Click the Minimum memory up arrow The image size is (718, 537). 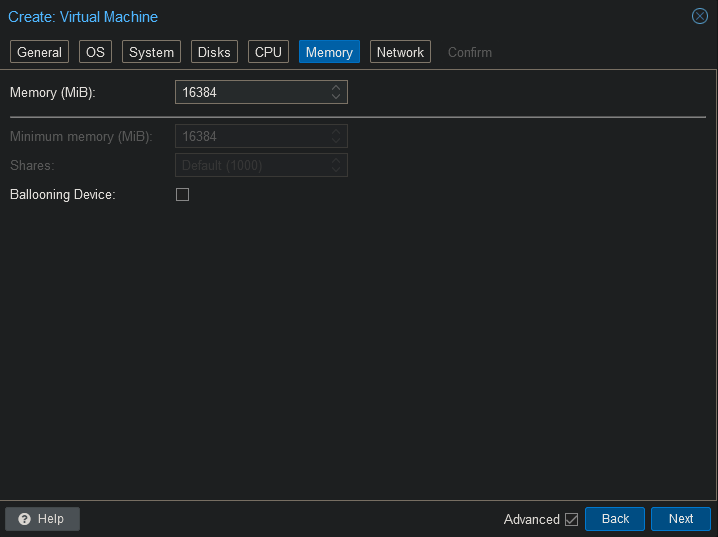pyautogui.click(x=337, y=131)
